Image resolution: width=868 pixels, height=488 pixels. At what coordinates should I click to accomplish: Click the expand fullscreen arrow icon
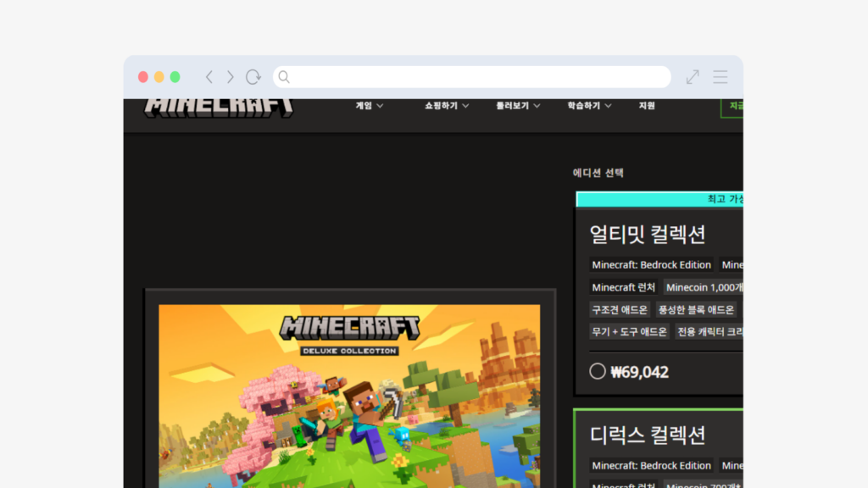click(x=693, y=77)
